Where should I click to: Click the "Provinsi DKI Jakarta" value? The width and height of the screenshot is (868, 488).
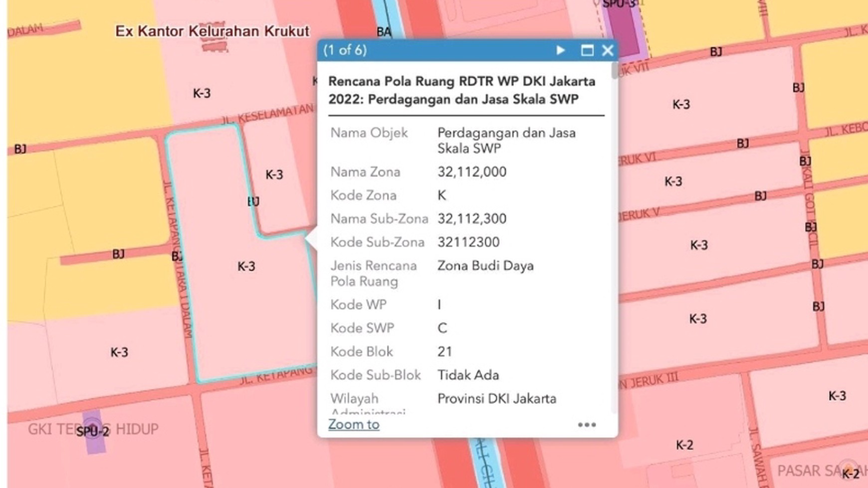tap(497, 399)
